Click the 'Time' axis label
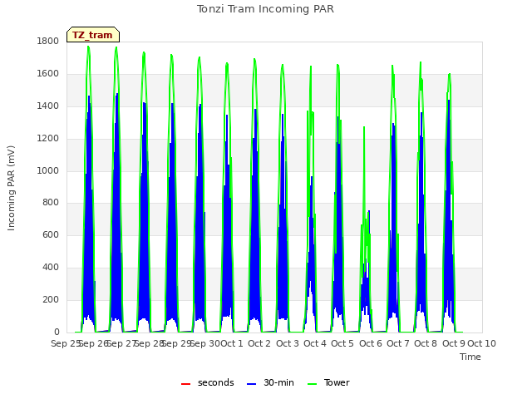The image size is (532, 399). [470, 357]
